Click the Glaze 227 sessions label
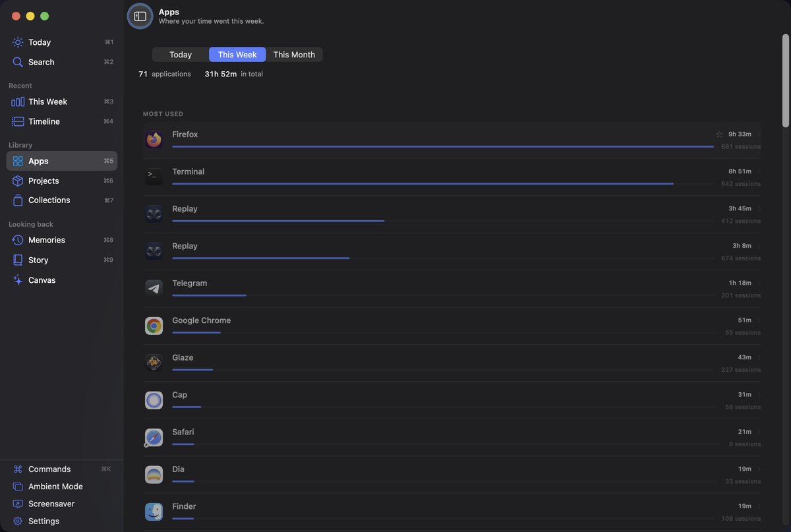Image resolution: width=791 pixels, height=532 pixels. click(741, 370)
